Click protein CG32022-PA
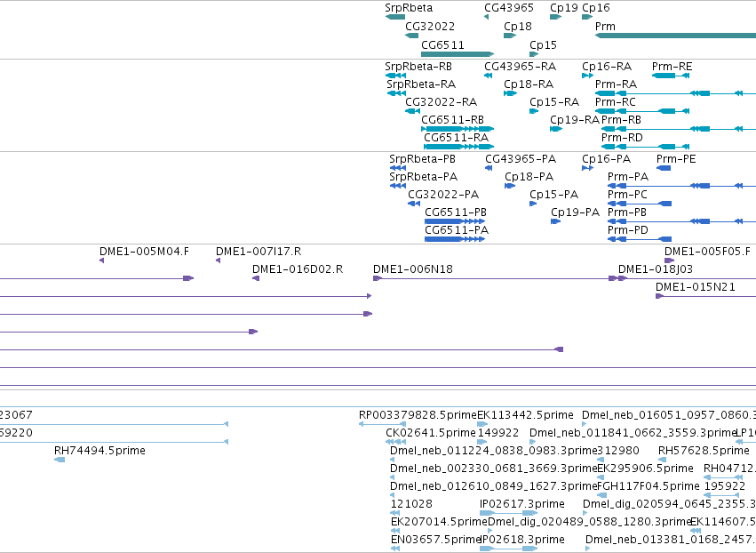 [414, 204]
